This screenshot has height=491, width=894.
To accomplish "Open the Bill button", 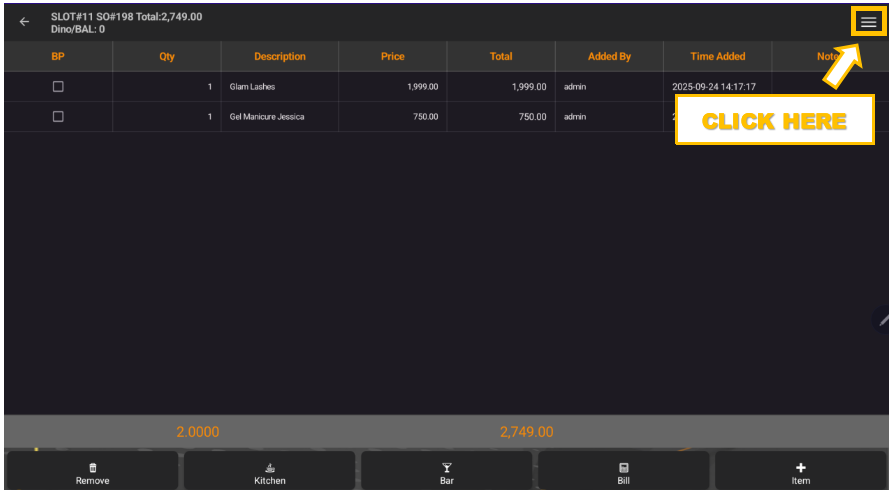I will point(624,473).
